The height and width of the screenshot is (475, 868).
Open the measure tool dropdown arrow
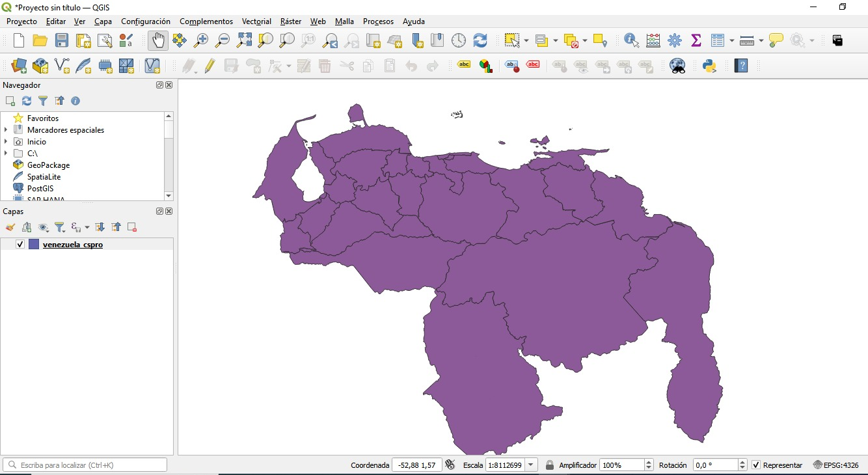(761, 41)
